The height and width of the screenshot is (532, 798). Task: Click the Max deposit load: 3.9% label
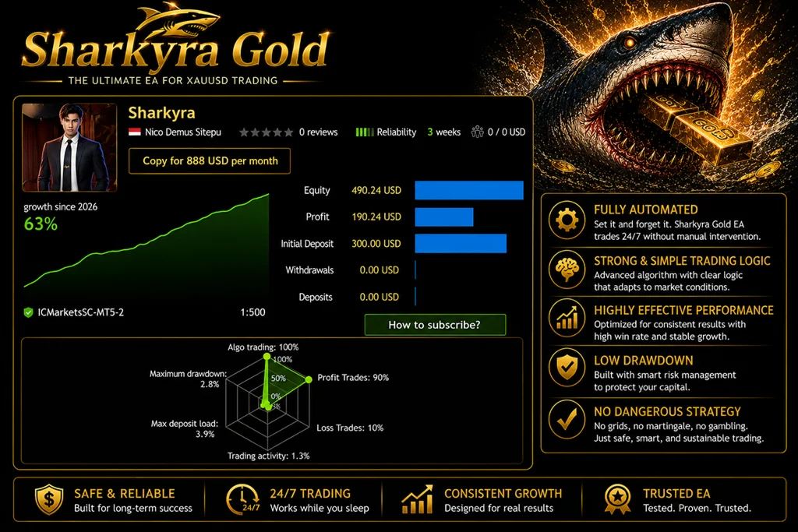pyautogui.click(x=184, y=428)
